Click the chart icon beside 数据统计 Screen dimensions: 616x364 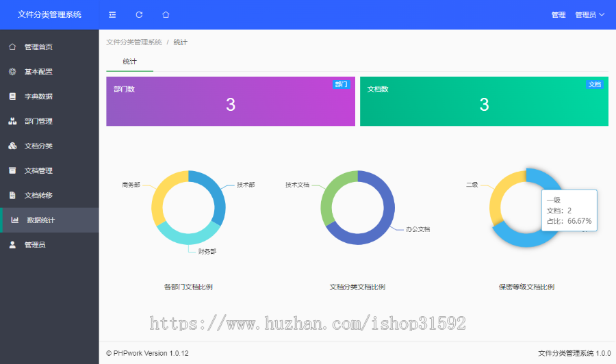(x=14, y=220)
